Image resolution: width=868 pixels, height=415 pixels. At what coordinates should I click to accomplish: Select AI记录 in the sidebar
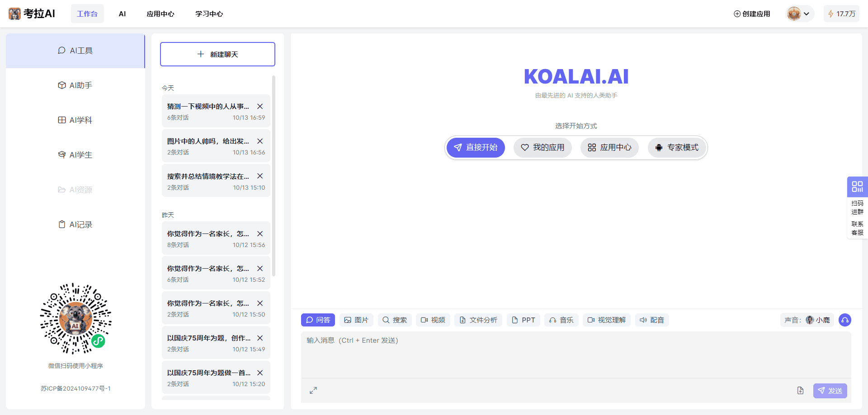click(75, 224)
